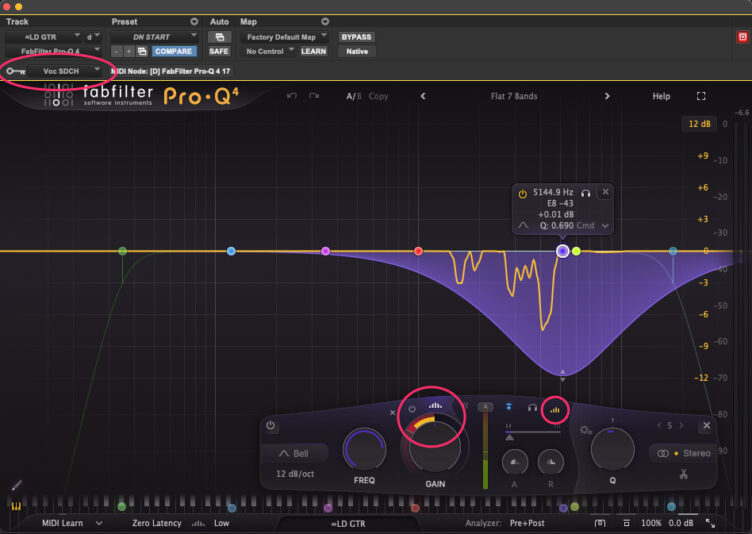Switch A/B state

(353, 96)
